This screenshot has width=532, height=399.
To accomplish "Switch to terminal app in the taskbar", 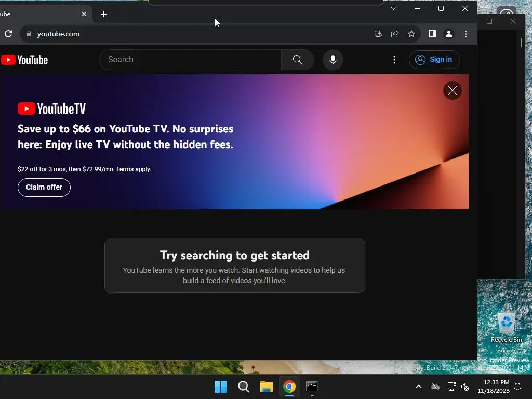I will click(x=312, y=387).
